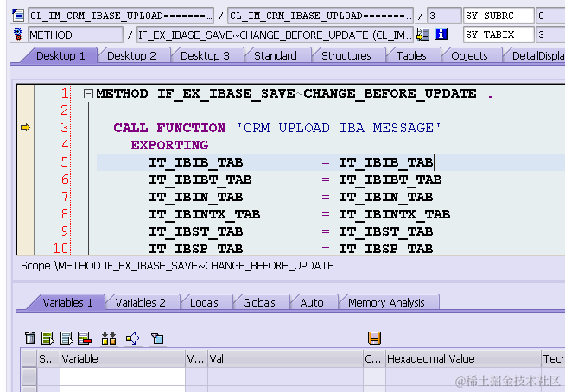Open the DetailDisplay tab

(x=537, y=56)
